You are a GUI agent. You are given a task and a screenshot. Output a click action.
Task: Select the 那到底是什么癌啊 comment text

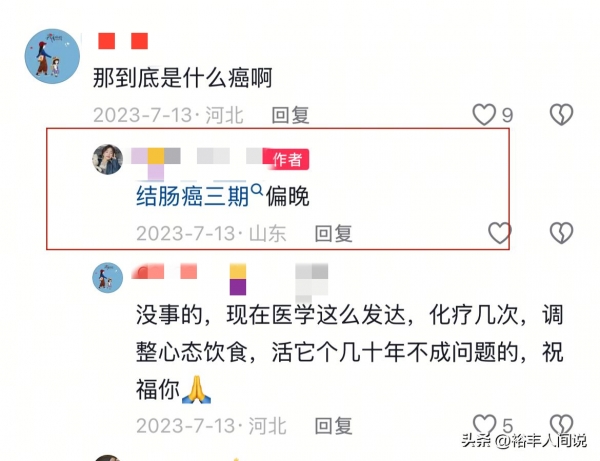183,78
